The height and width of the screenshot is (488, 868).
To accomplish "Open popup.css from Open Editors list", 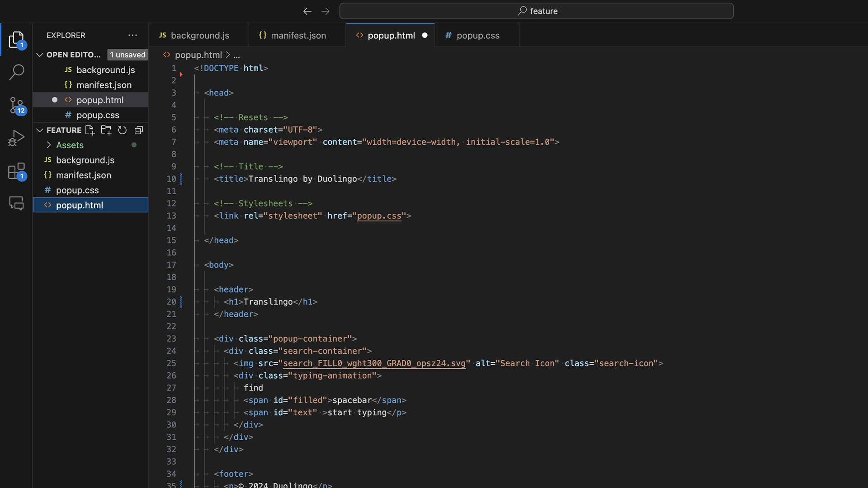I will click(x=90, y=115).
